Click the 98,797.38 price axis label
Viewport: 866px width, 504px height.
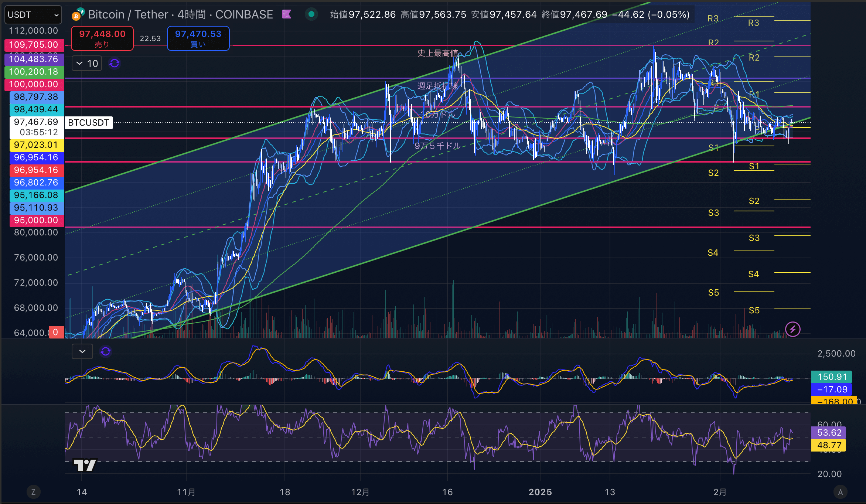[x=37, y=97]
